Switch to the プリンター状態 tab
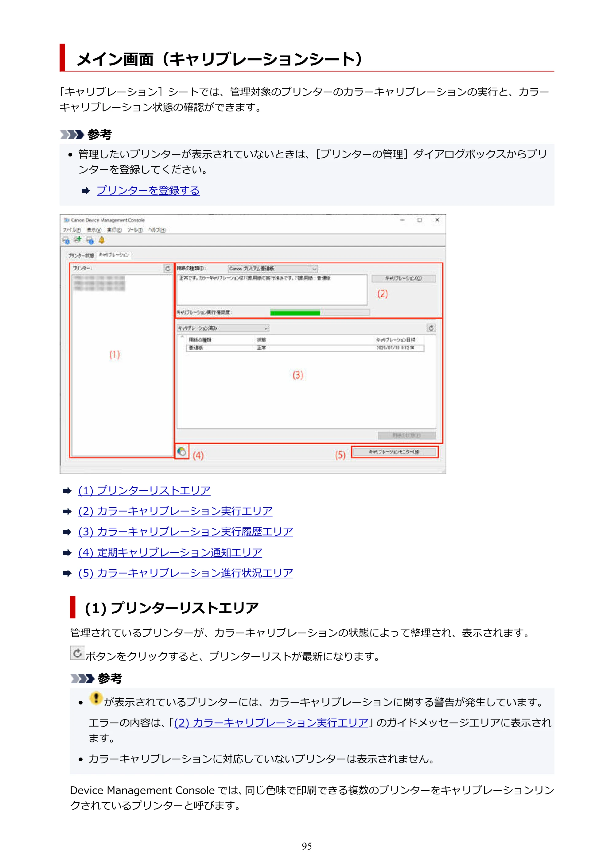614x868 pixels. (81, 256)
